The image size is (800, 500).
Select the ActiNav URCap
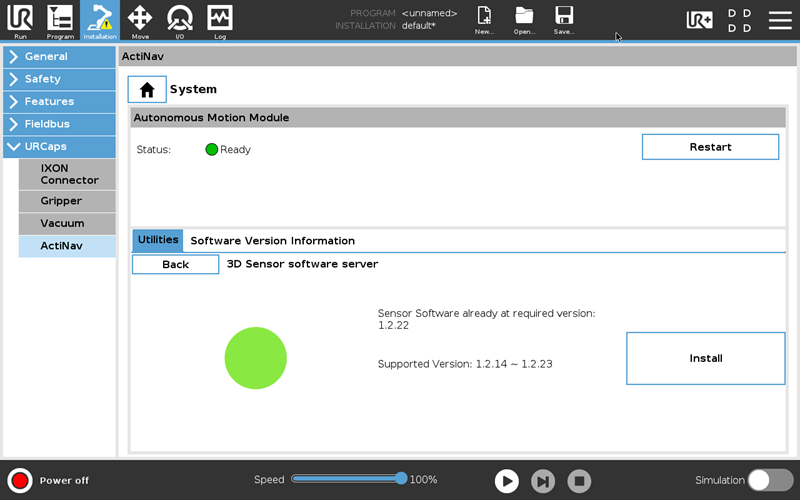(x=67, y=246)
